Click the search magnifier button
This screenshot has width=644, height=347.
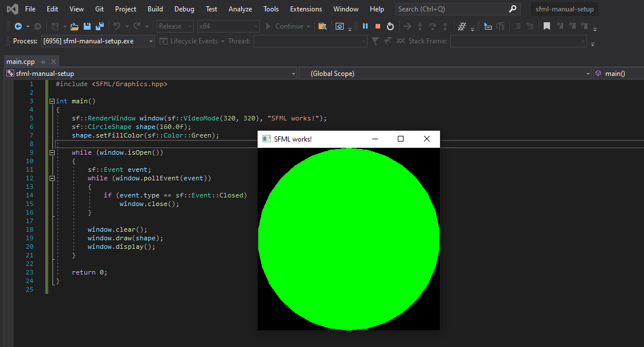[512, 9]
